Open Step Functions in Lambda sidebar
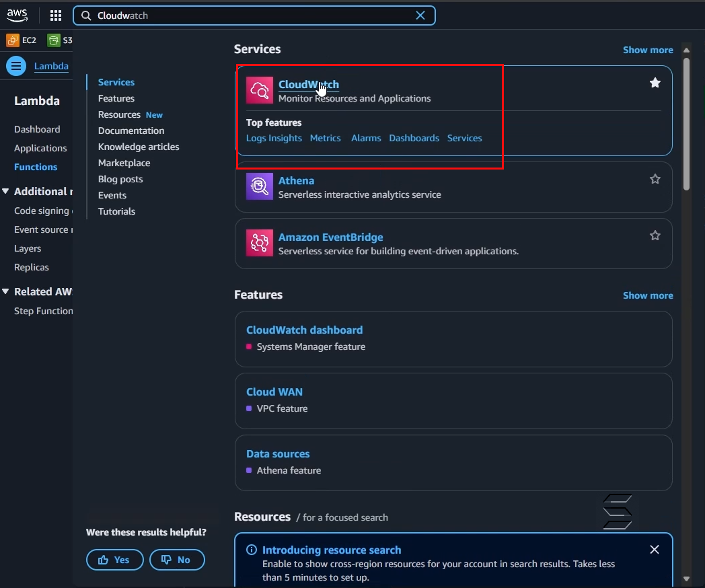Screen dimensions: 705x588 (x=43, y=311)
